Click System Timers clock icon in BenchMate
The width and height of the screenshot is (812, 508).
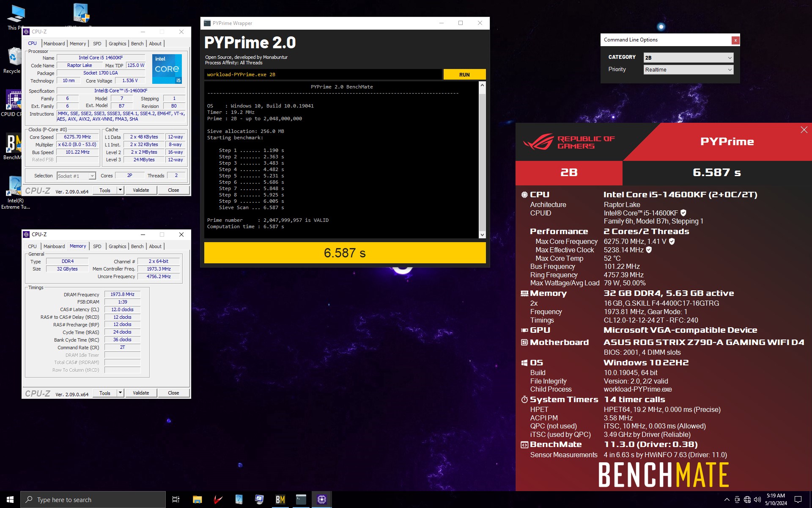(524, 400)
